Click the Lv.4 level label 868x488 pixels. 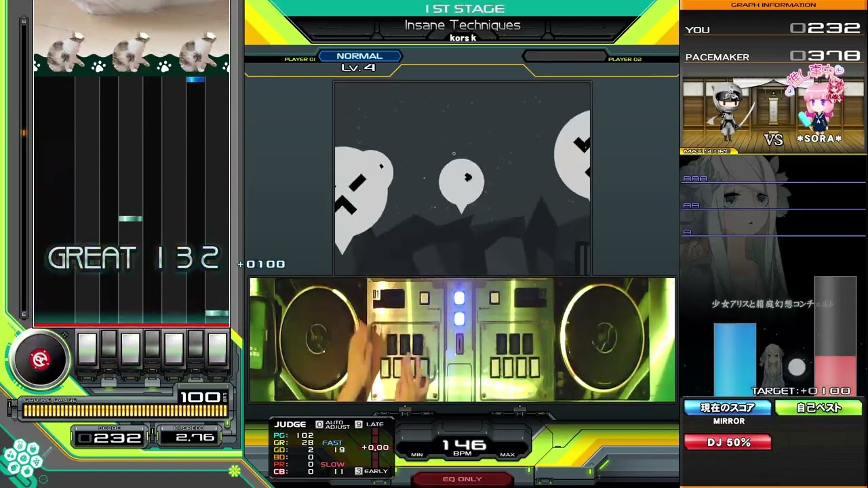pyautogui.click(x=358, y=68)
